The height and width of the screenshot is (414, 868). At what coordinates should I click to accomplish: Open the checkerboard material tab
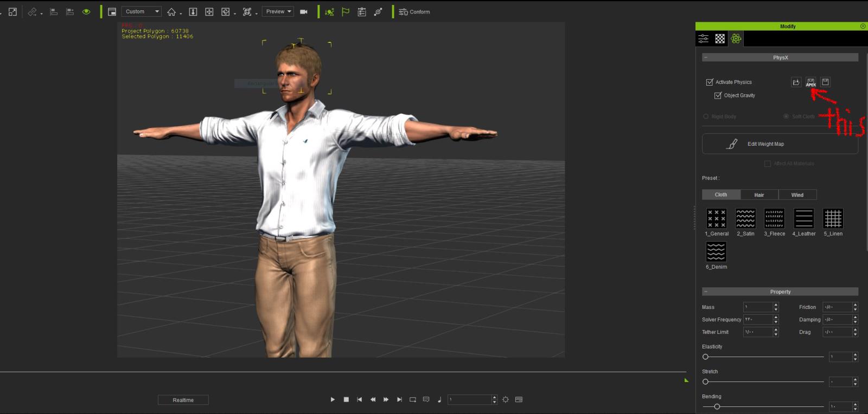tap(720, 38)
